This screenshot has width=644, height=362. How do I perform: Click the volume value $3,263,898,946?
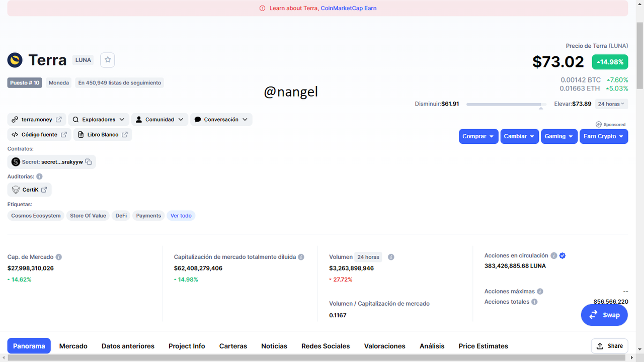pos(352,268)
